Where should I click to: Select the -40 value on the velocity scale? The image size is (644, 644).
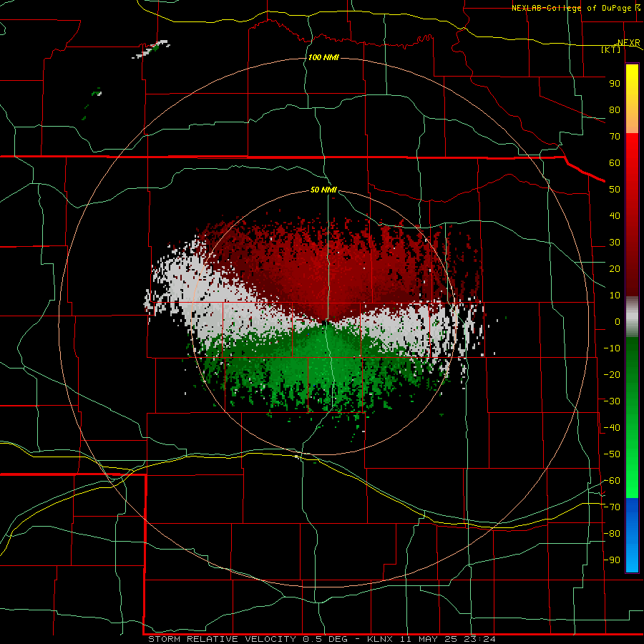[x=612, y=428]
